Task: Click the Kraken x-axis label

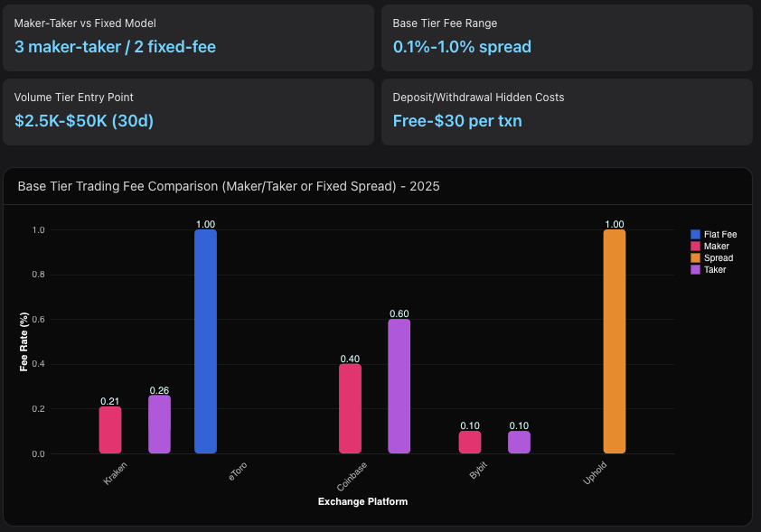Action: 116,474
